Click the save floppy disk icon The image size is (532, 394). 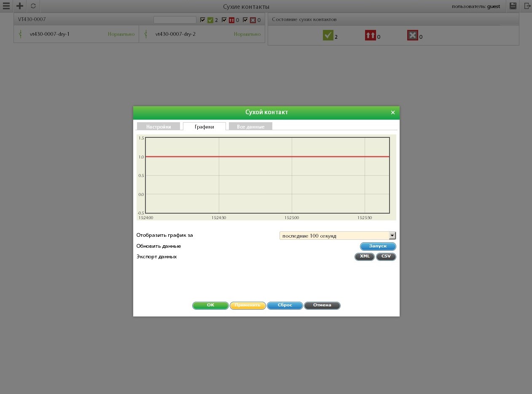[x=513, y=6]
